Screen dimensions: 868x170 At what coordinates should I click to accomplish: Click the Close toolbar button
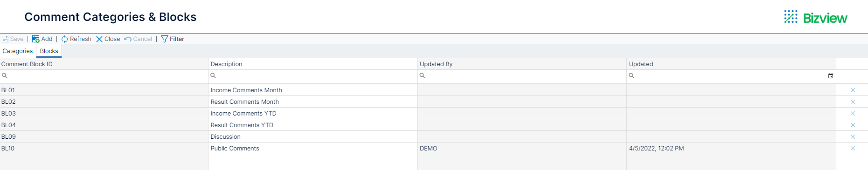(x=108, y=39)
